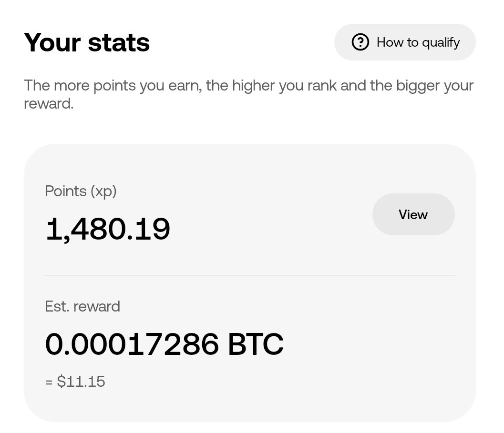Click 'BTC' currency unit text
Image resolution: width=504 pixels, height=433 pixels.
[x=256, y=344]
